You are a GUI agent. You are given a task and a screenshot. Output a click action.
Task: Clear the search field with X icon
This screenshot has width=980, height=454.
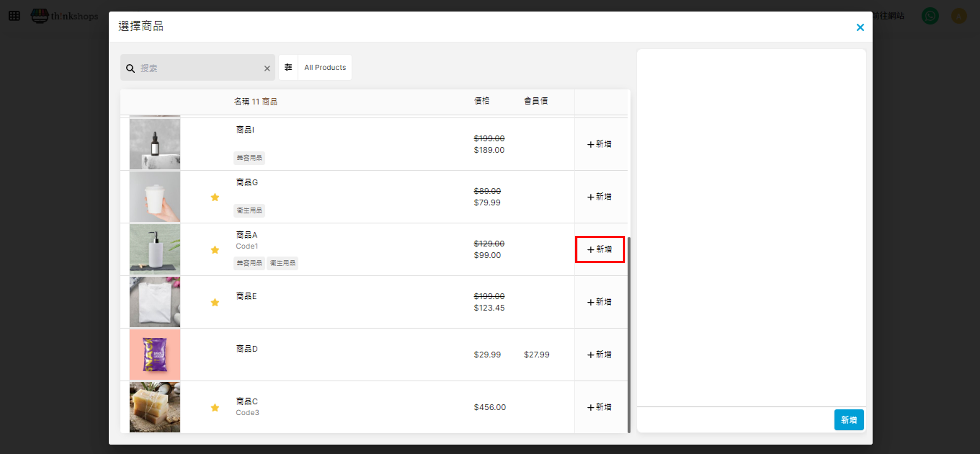click(x=267, y=68)
